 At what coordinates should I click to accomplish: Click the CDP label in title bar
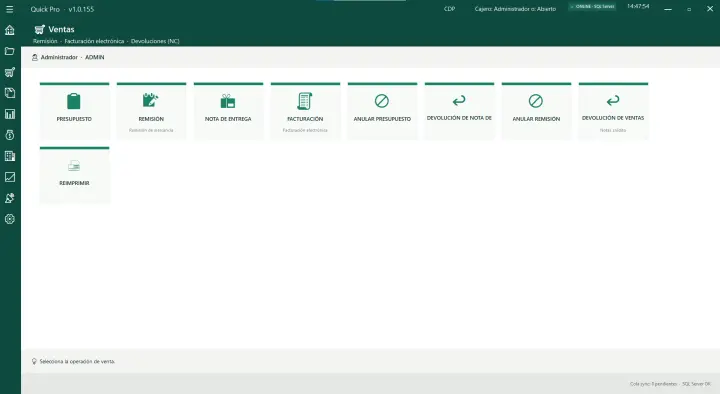tap(450, 9)
